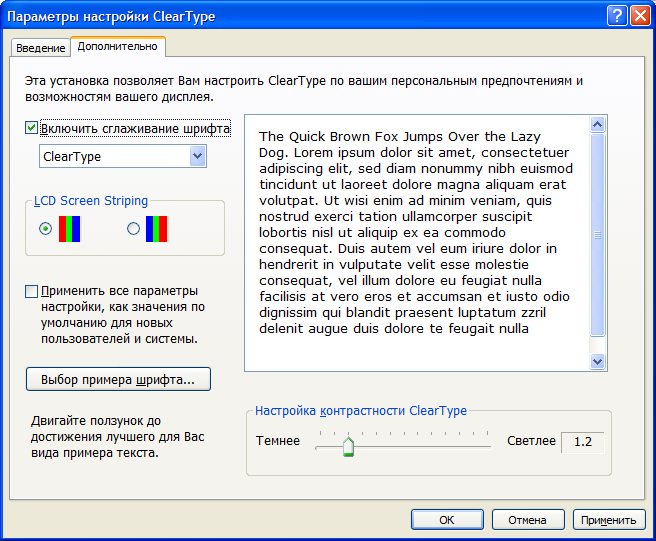This screenshot has height=541, width=656.
Task: Enable the Применить все параметры настройки checkbox
Action: click(x=31, y=291)
